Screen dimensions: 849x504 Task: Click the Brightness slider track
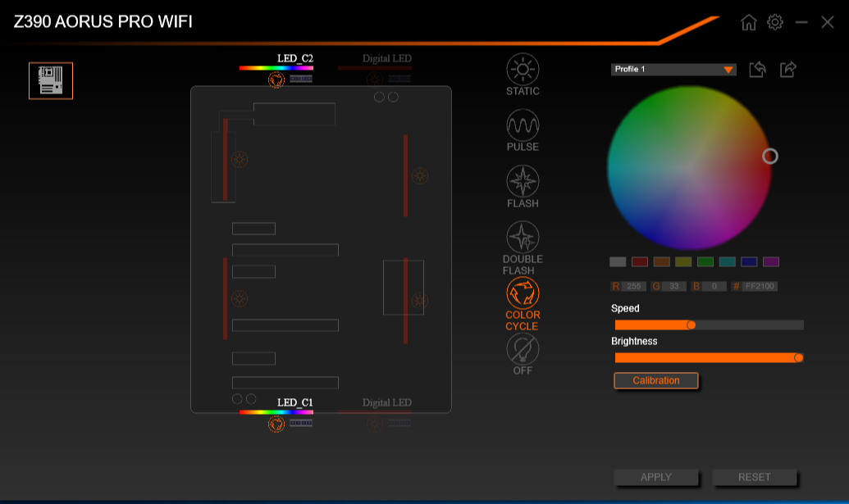(709, 357)
